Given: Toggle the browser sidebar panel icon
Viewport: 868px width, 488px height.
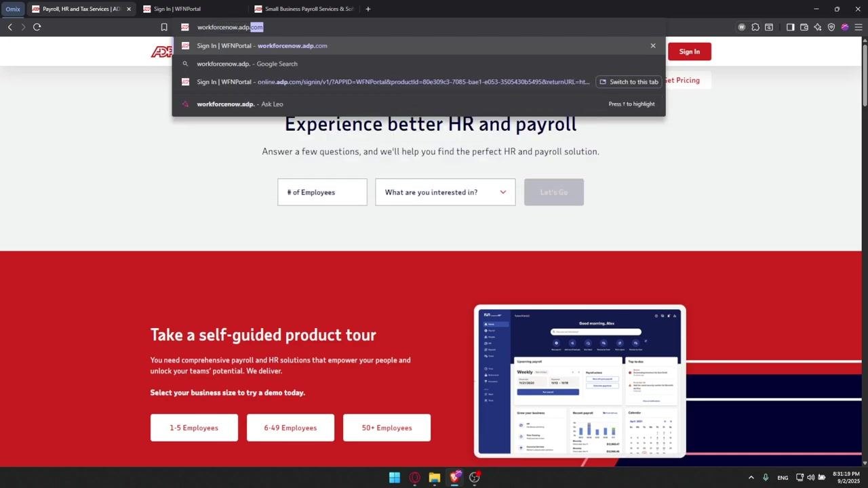Looking at the screenshot, I should pos(790,27).
